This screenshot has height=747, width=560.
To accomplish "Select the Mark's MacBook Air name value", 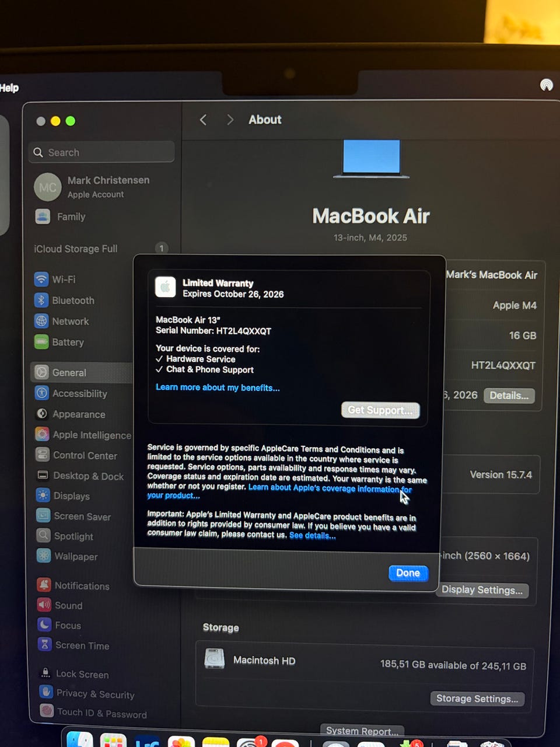I will 492,275.
